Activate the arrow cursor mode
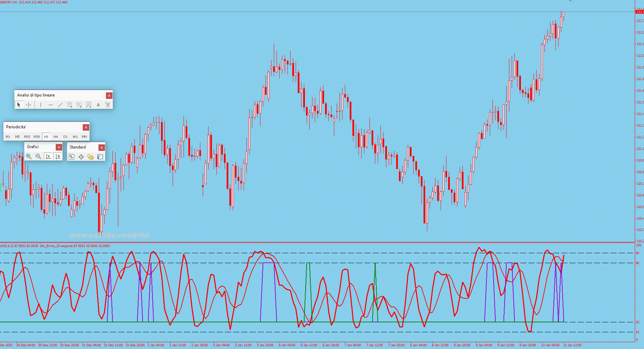Screen dimensions: 644x349 click(x=19, y=105)
